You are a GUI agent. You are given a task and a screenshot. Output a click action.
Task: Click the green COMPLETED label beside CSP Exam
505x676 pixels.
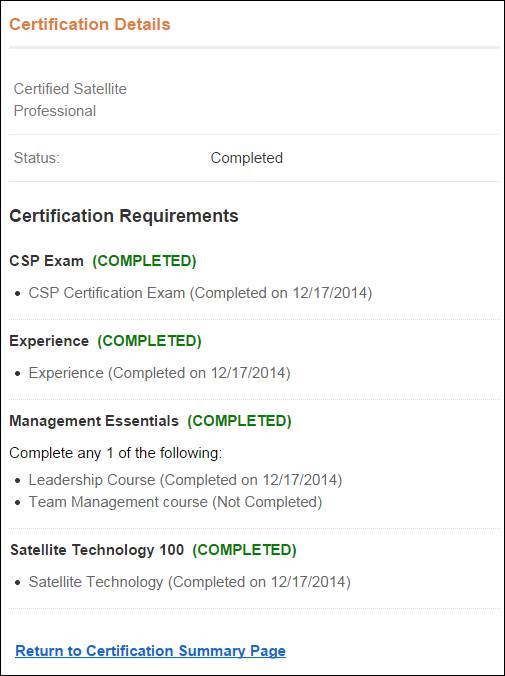point(144,261)
